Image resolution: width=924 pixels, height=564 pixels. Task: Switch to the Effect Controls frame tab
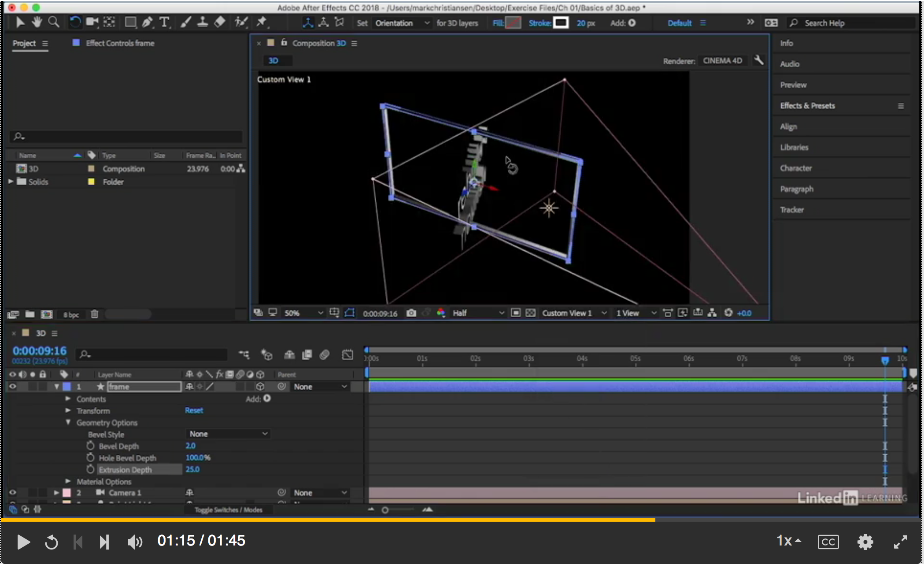pyautogui.click(x=120, y=43)
